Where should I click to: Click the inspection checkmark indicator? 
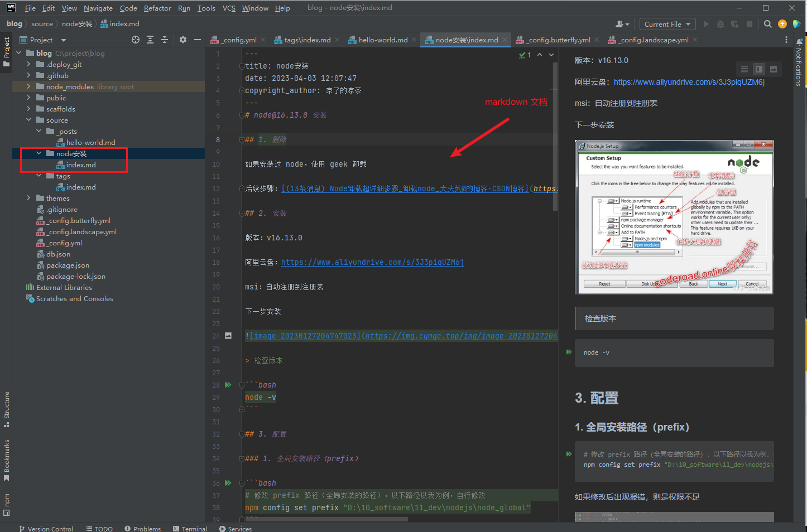(x=525, y=55)
